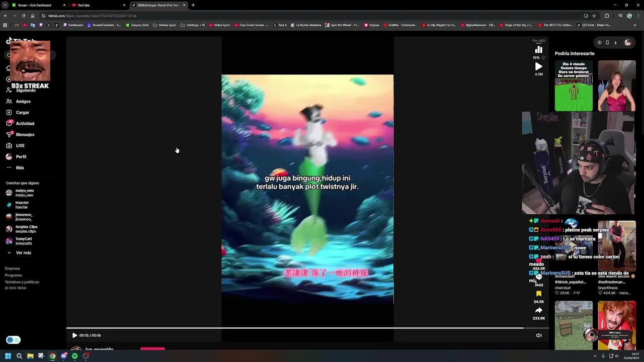Open the vidIQ bar chart stats icon
Image resolution: width=644 pixels, height=362 pixels.
539,50
